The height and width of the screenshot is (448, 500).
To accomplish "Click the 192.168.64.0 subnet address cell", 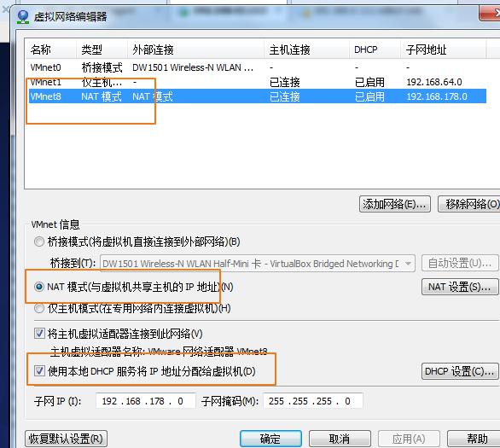I will (434, 82).
